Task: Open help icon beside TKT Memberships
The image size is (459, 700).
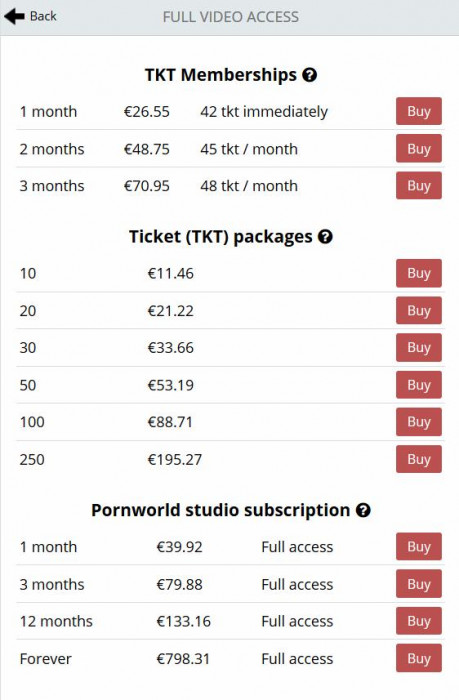Action: tap(309, 75)
